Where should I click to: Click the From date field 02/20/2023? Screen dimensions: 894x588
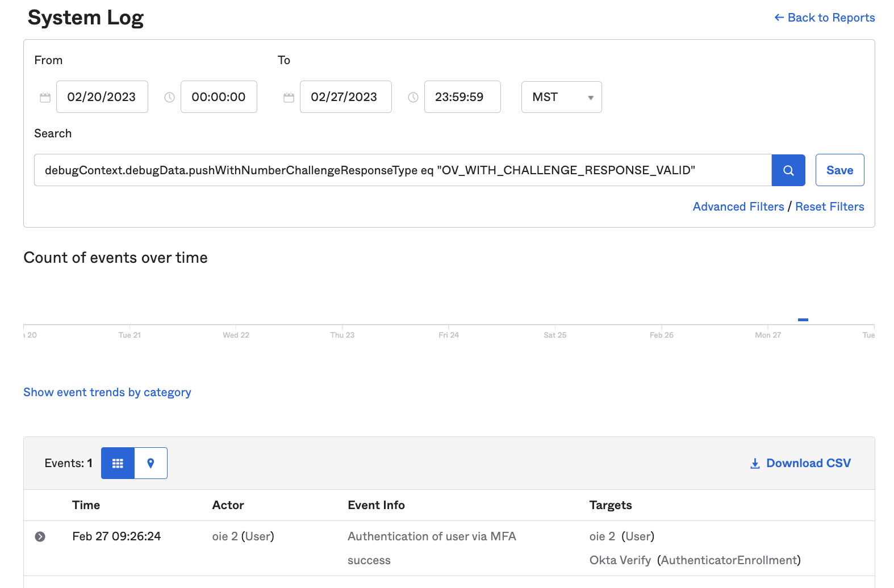click(x=102, y=97)
